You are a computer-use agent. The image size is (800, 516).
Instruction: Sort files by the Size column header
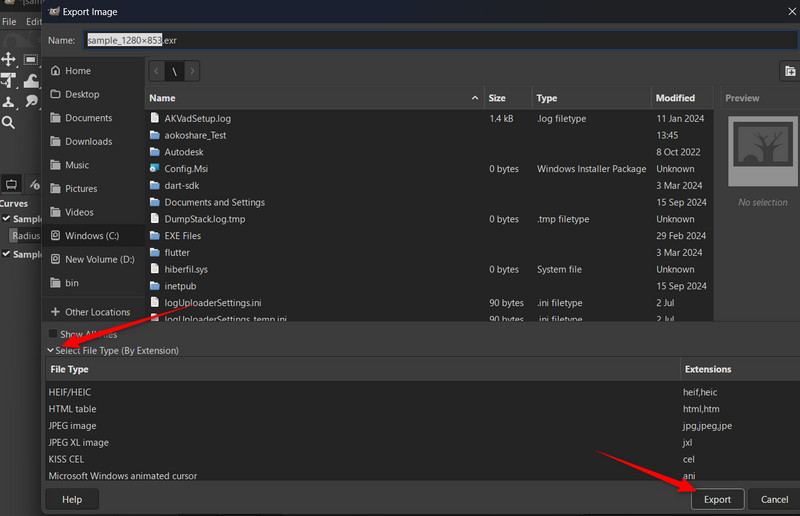coord(508,98)
